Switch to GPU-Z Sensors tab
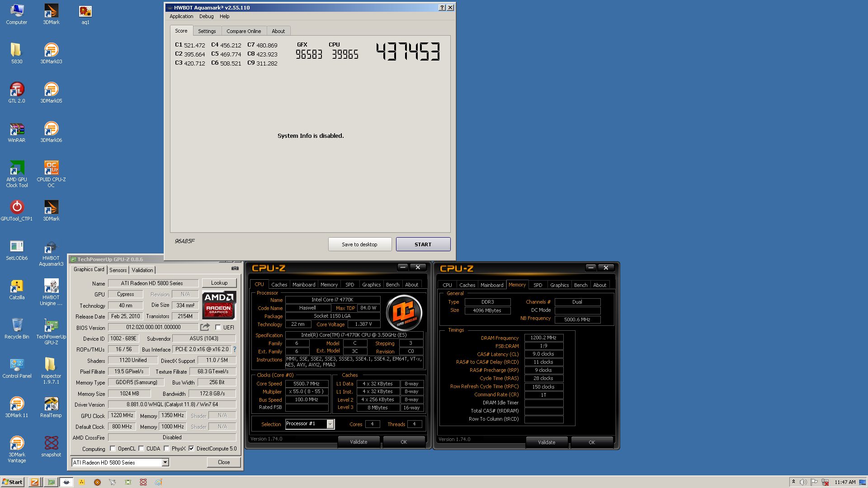This screenshot has height=488, width=868. [x=118, y=270]
